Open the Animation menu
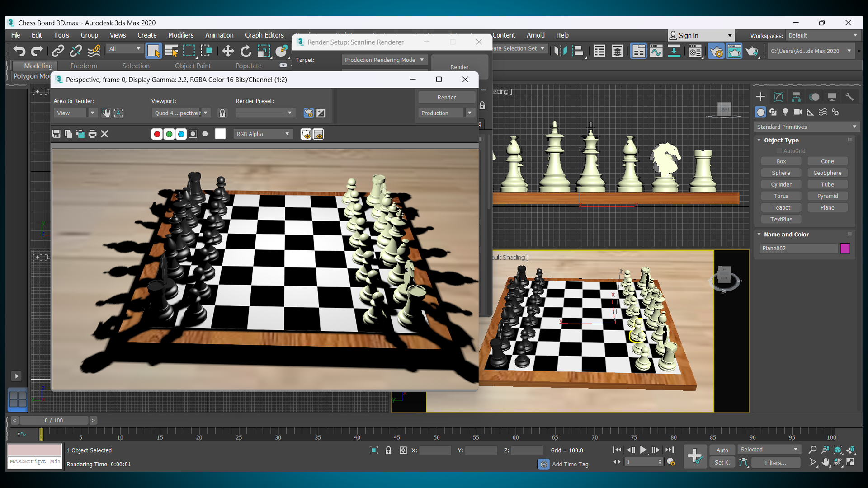 click(219, 35)
